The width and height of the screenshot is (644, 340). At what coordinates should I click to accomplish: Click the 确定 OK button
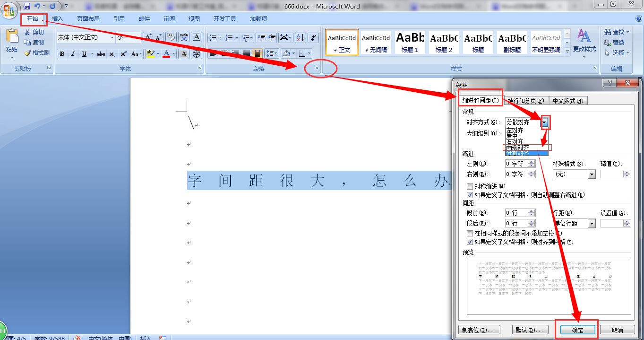(577, 330)
